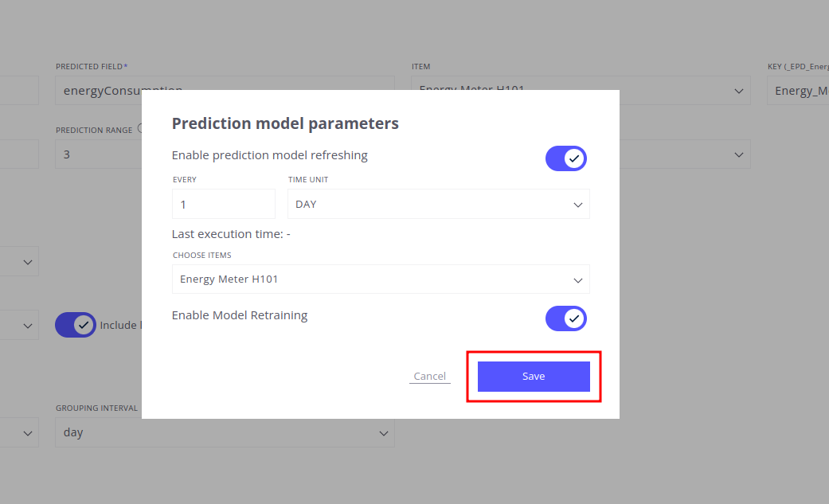Screen dimensions: 829x504
Task: Click the KEY field at the right edge
Action: coord(798,91)
